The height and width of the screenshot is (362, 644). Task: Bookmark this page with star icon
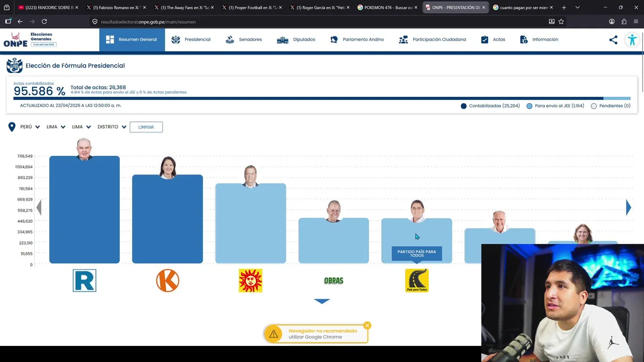point(561,22)
